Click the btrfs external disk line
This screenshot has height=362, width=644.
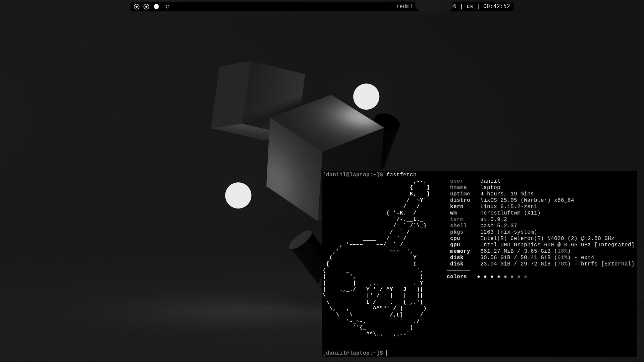pos(557,264)
